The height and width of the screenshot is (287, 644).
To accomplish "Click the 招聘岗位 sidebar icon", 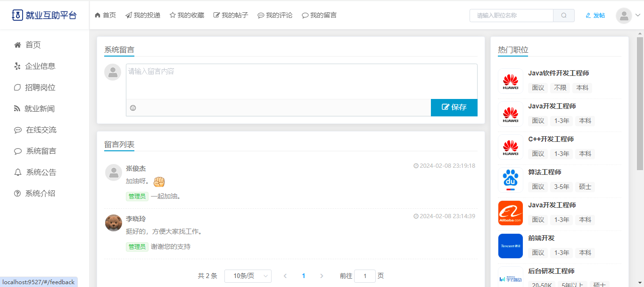I will click(17, 87).
